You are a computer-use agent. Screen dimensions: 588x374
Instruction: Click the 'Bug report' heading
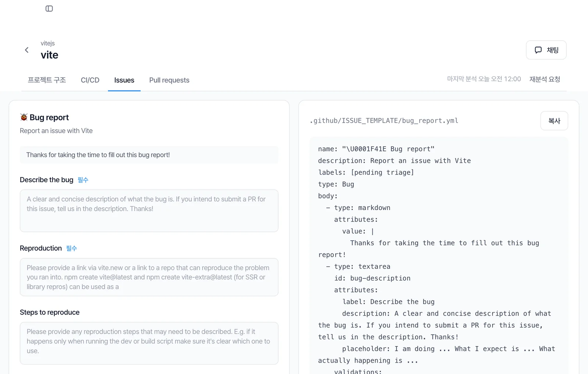49,117
